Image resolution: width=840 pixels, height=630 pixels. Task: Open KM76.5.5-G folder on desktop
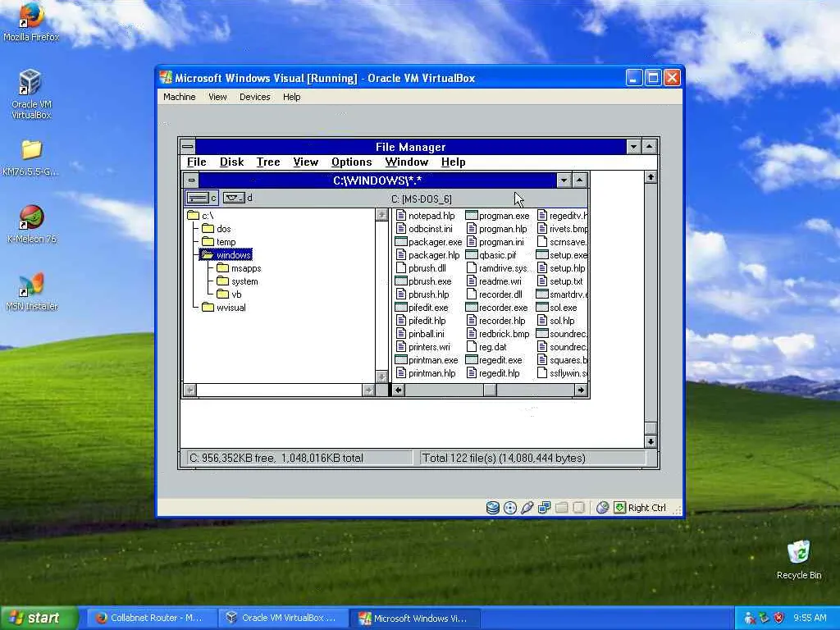31,158
